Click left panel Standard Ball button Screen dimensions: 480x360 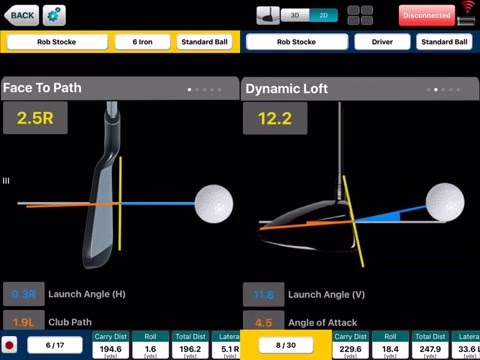point(204,42)
